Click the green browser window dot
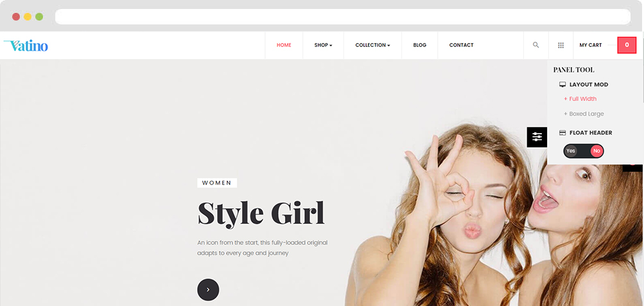 (x=39, y=17)
